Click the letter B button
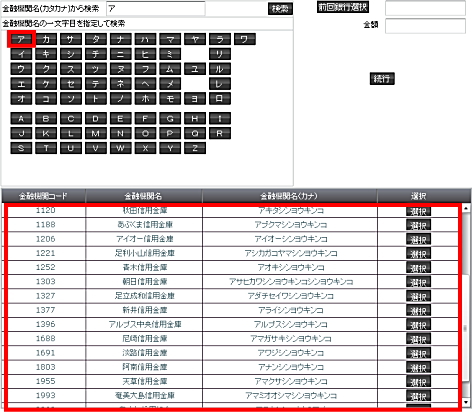474x413 pixels. pos(46,118)
